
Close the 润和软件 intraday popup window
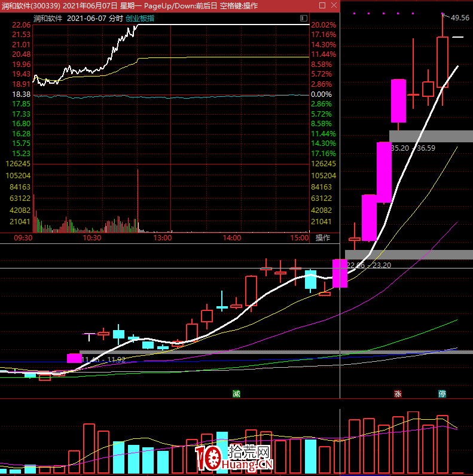coord(334,5)
